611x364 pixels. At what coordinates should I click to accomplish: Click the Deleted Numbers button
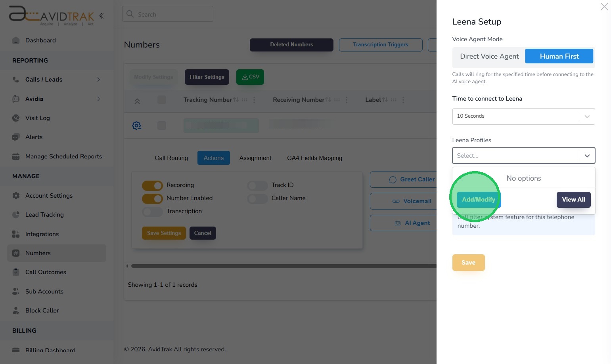click(x=291, y=45)
